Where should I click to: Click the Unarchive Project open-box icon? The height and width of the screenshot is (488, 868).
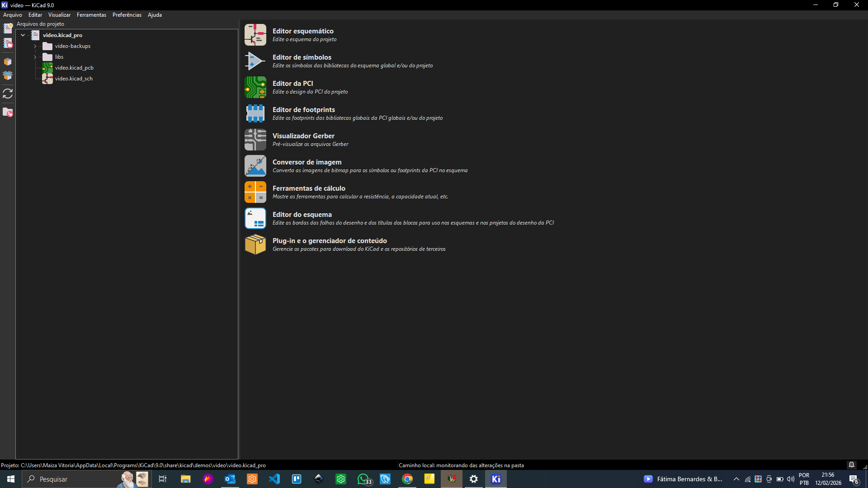(x=8, y=75)
